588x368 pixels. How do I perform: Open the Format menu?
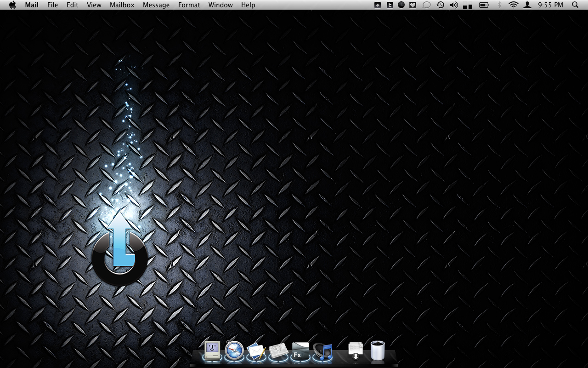[189, 5]
